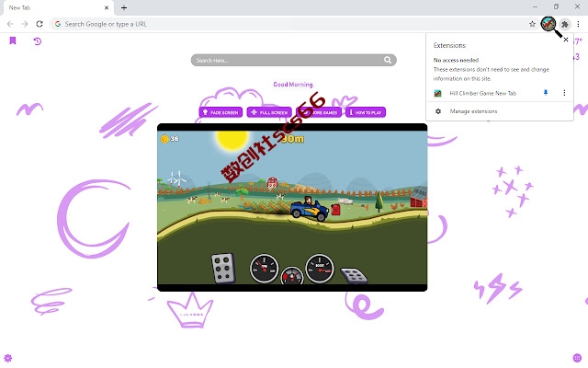Bookmark this tab with the star icon
The image size is (588, 368).
coord(532,24)
